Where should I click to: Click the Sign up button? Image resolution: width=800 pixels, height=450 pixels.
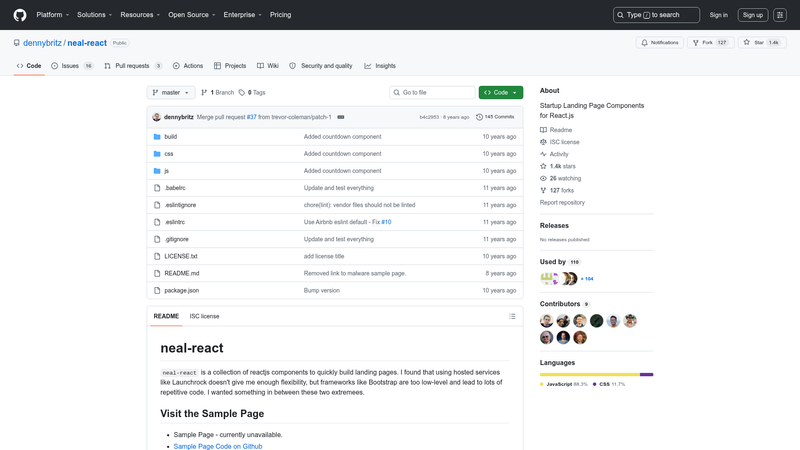click(x=753, y=15)
